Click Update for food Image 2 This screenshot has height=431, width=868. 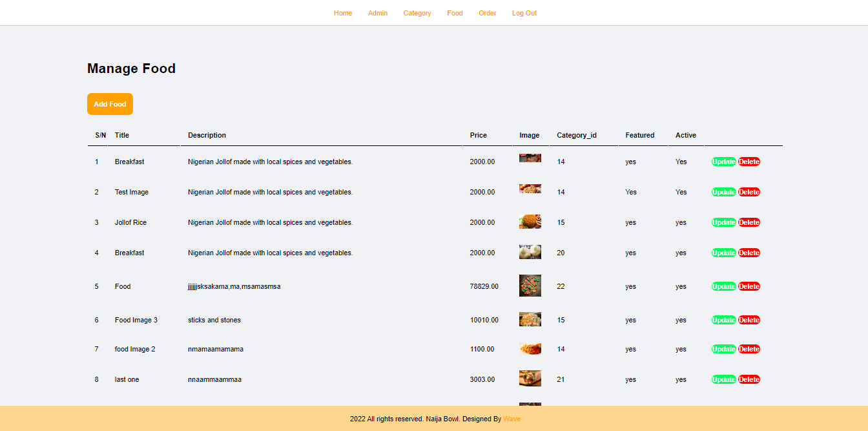[724, 349]
